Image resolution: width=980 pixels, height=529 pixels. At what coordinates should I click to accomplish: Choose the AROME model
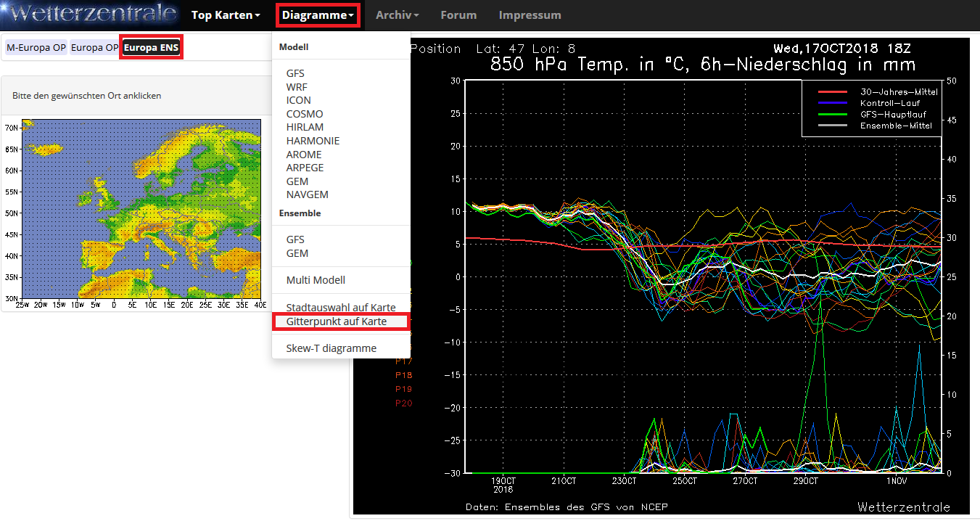tap(304, 155)
